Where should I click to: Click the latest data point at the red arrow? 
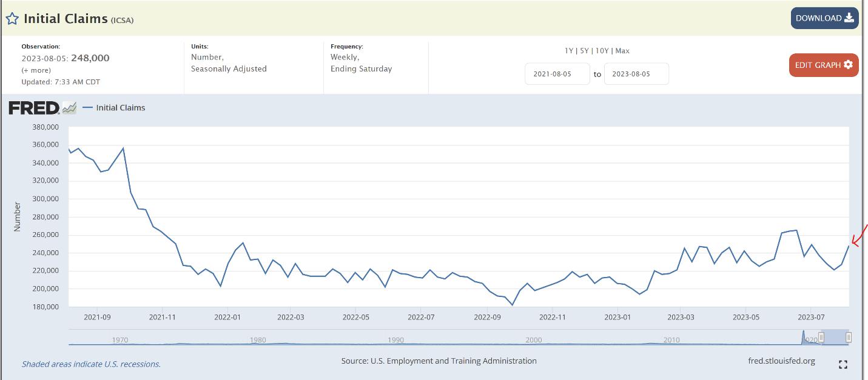[848, 245]
